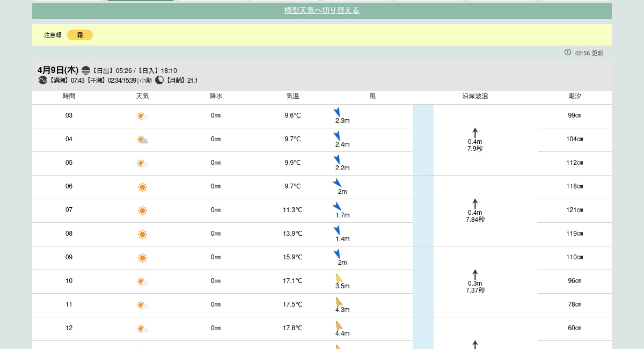Click the 121cm tide value

point(575,210)
